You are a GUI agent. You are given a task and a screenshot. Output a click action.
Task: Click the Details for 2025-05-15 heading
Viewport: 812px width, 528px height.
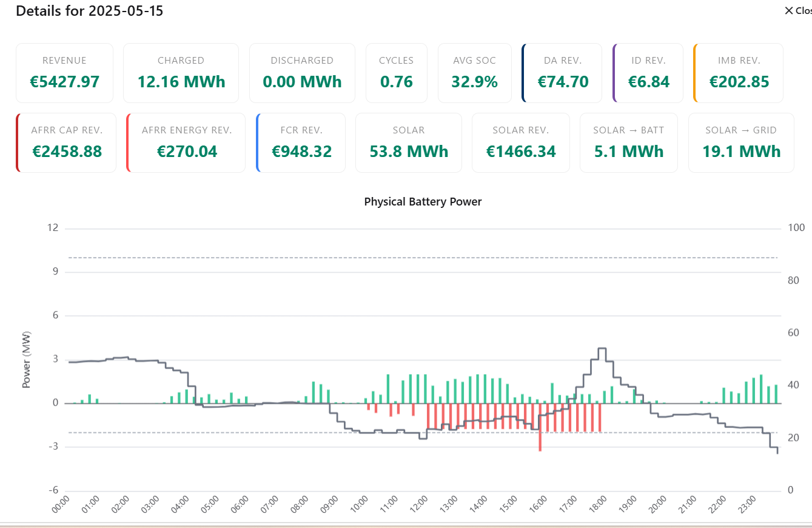(x=90, y=11)
